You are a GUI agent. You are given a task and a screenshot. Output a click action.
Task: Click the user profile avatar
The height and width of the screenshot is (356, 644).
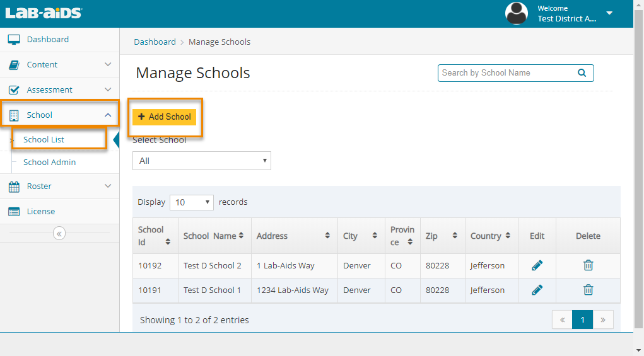[x=517, y=13]
